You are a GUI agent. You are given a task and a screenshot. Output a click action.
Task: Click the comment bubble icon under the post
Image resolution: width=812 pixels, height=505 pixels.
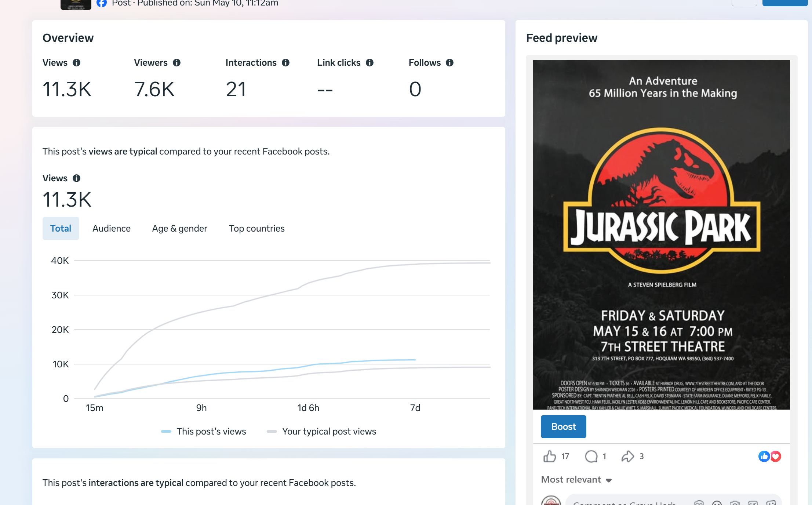coord(591,456)
